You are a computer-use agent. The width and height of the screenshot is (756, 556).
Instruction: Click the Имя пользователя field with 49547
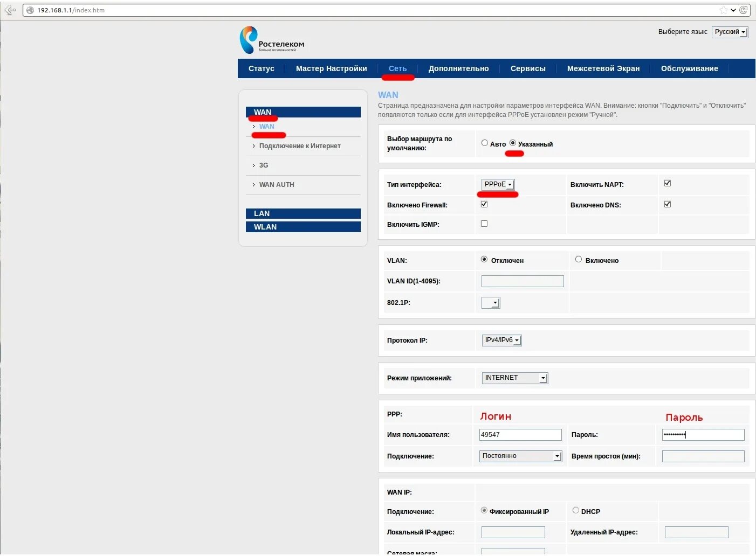click(520, 435)
